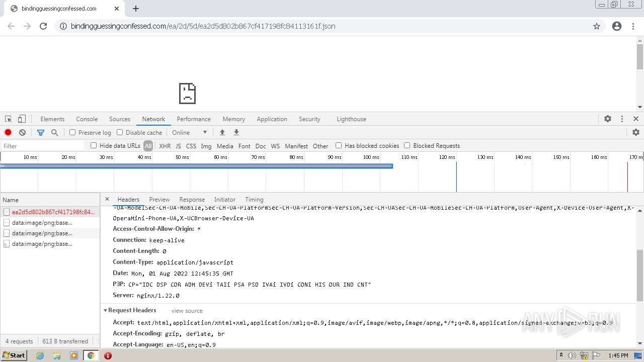This screenshot has height=362, width=644.
Task: Filter requests by JS type
Action: pyautogui.click(x=178, y=146)
